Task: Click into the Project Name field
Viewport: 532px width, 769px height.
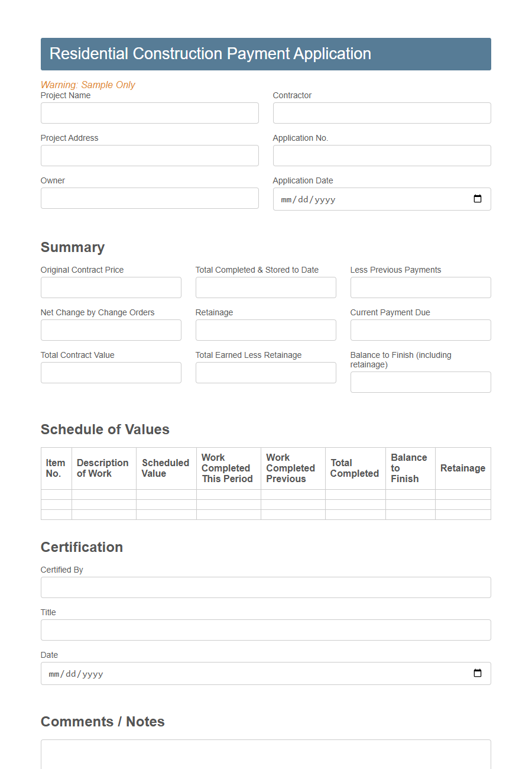Action: click(x=149, y=113)
